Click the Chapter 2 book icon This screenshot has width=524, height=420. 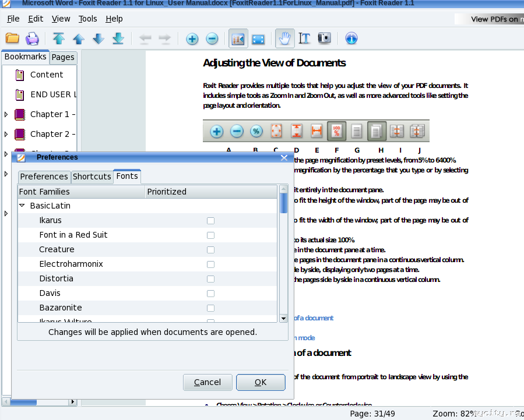[x=20, y=134]
